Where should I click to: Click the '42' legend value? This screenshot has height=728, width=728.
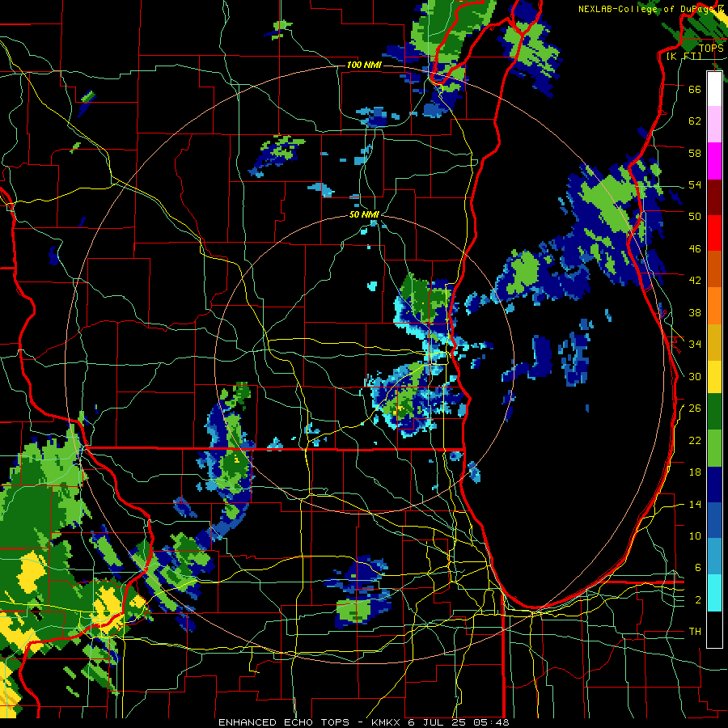tap(695, 281)
